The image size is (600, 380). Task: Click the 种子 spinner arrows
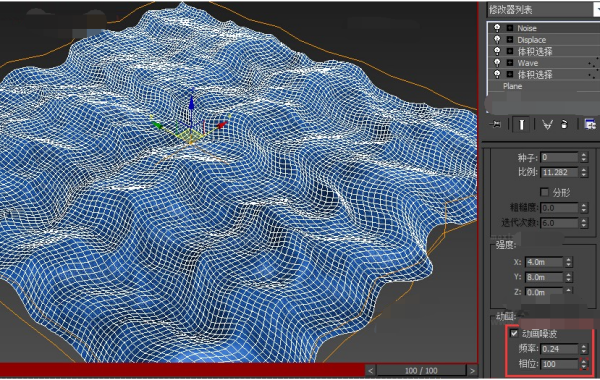pyautogui.click(x=584, y=157)
